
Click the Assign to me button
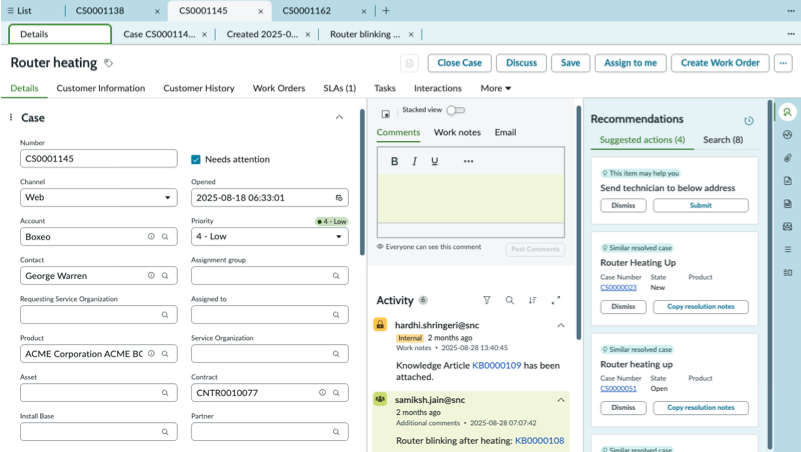pyautogui.click(x=630, y=63)
